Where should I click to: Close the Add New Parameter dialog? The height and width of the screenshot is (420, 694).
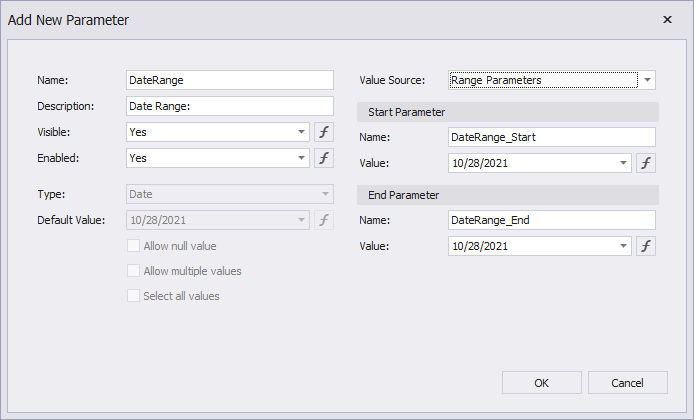[667, 19]
